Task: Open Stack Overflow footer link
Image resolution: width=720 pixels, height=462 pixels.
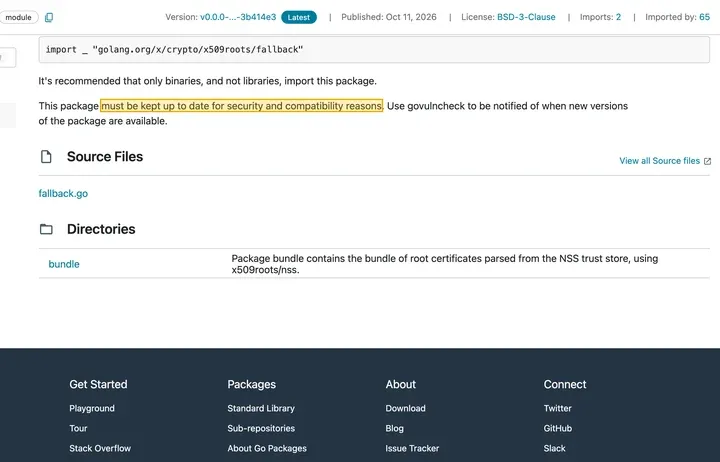Action: [x=100, y=448]
